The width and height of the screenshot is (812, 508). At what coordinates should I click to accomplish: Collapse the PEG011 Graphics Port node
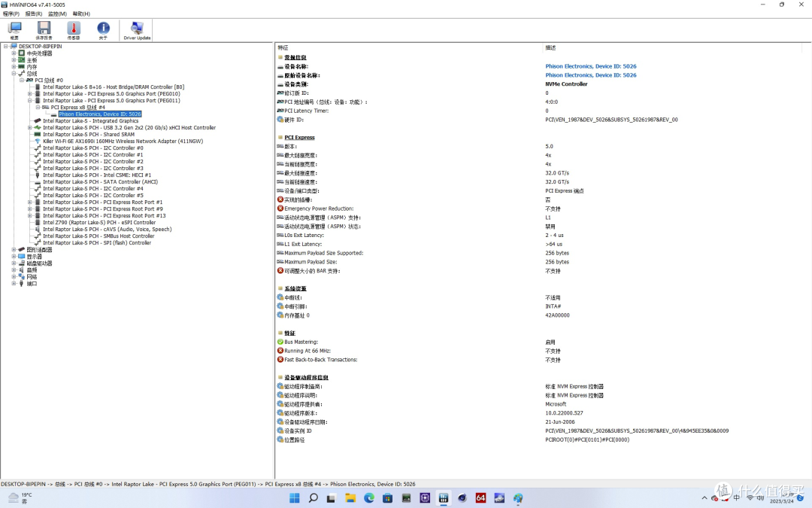click(29, 101)
